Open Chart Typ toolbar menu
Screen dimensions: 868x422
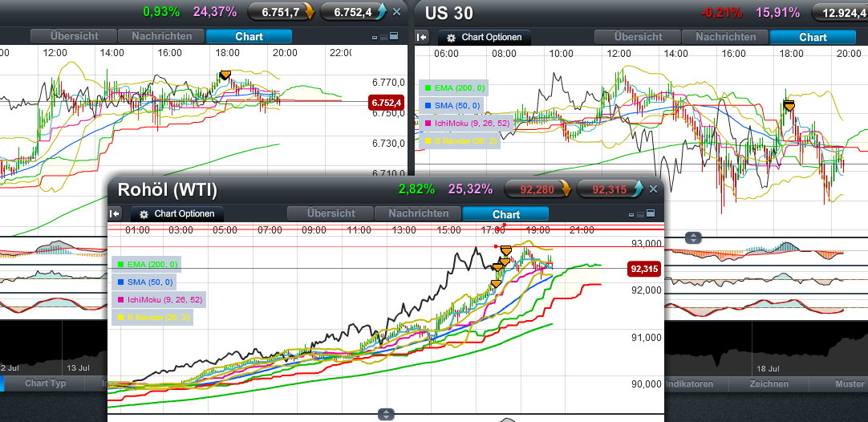pos(46,383)
